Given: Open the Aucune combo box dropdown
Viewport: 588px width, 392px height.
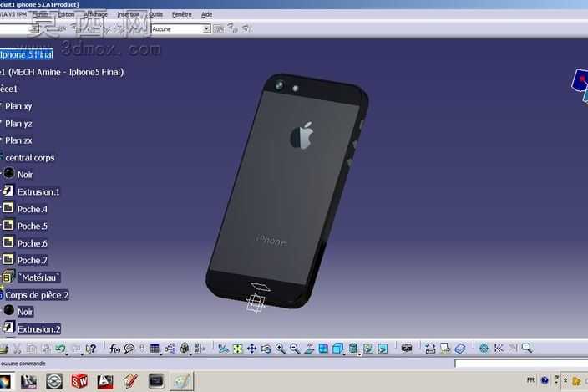Looking at the screenshot, I should 206,29.
